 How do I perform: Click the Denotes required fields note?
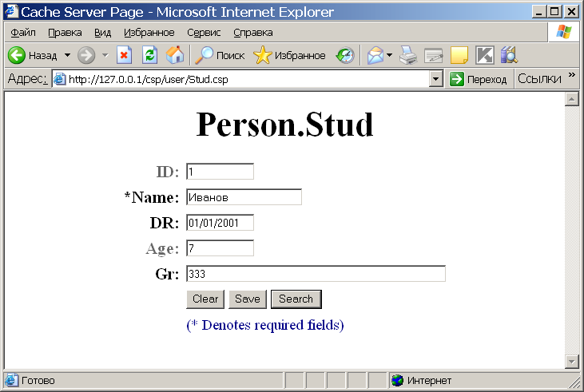coord(265,325)
